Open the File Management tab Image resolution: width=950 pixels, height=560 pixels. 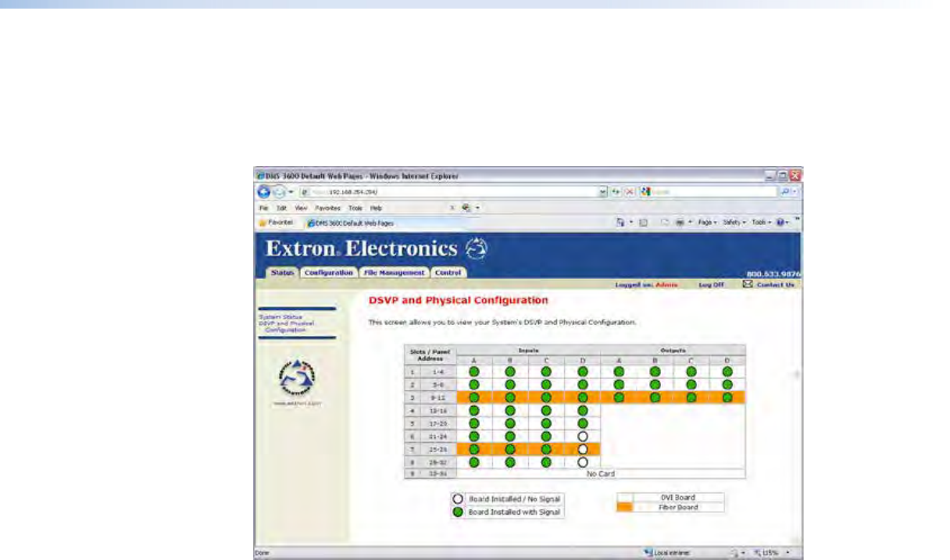(x=395, y=273)
